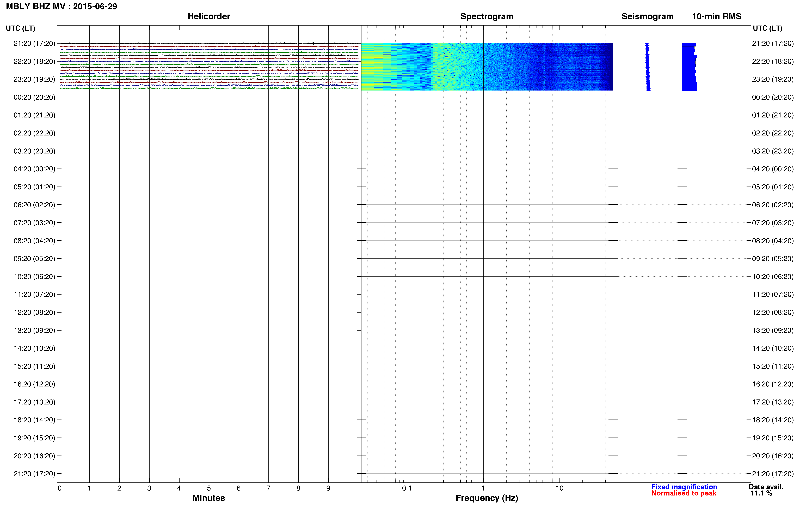This screenshot has width=812, height=508.
Task: Click the left-axis '07:20 (03:20)' time label
Action: [34, 223]
